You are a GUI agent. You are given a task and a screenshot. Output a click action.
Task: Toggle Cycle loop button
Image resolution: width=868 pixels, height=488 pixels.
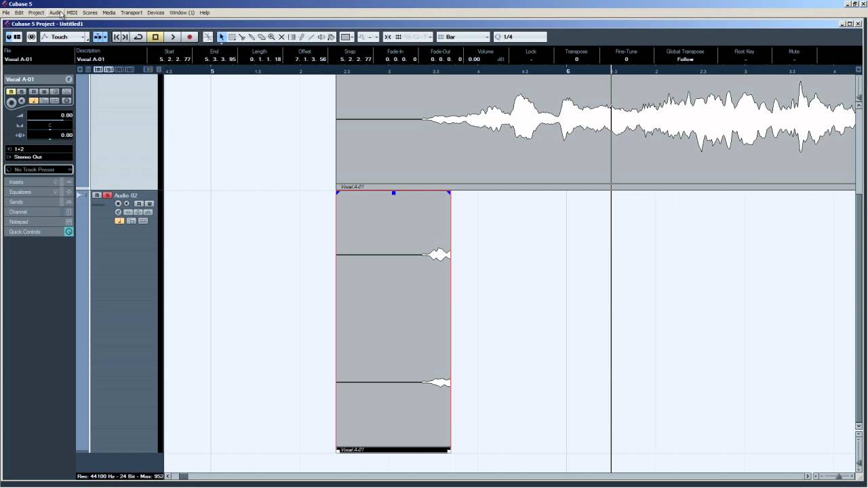pos(138,37)
